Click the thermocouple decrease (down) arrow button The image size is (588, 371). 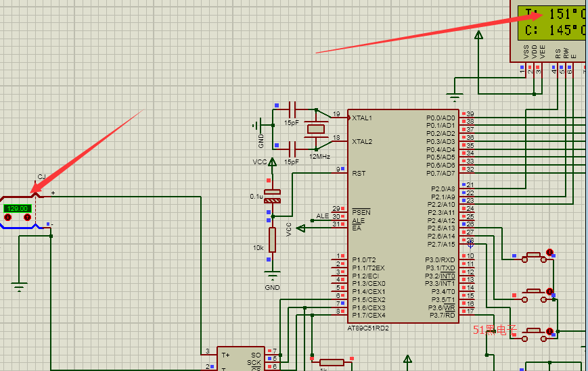tap(8, 218)
